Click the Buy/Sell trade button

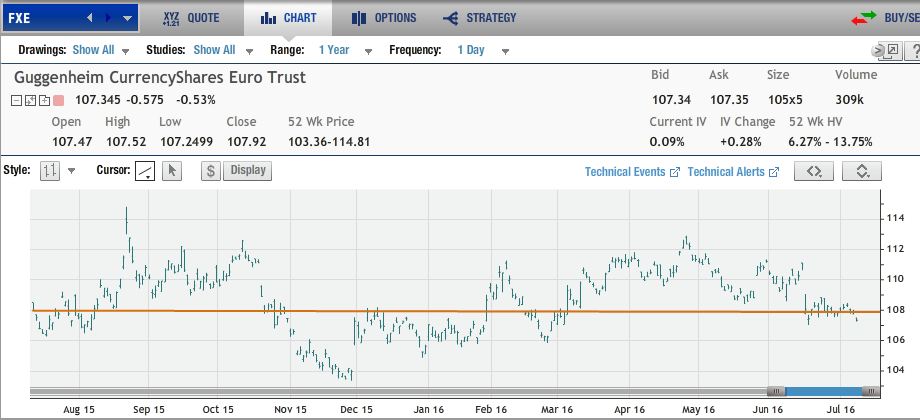point(885,18)
